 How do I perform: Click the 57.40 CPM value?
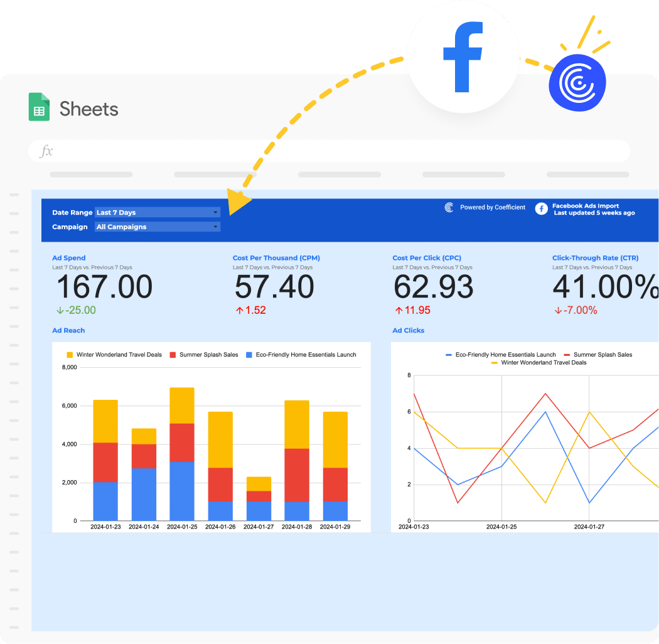(x=274, y=287)
